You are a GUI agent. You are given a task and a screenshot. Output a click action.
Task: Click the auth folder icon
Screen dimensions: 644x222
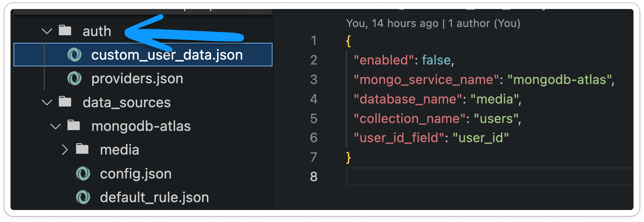pos(66,30)
